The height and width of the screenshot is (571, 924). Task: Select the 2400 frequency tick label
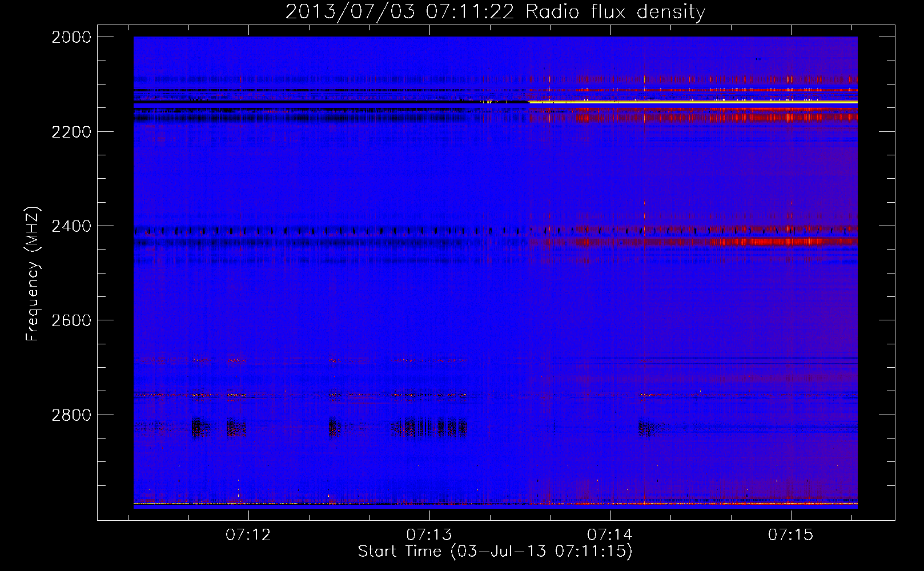71,226
